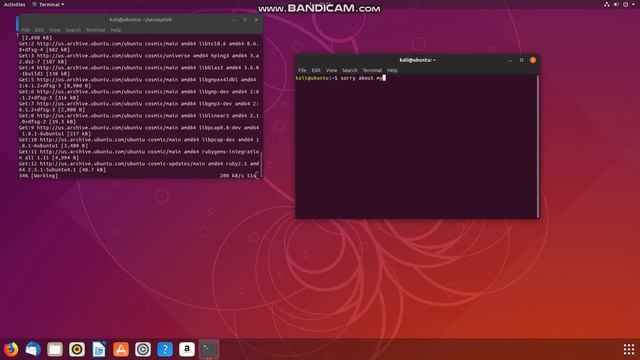640x360 pixels.
Task: Open Rhythmbox music player from dock
Action: click(x=77, y=349)
